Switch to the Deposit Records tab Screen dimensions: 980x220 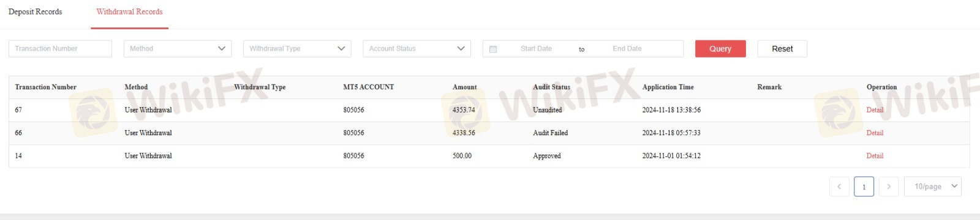(x=35, y=12)
